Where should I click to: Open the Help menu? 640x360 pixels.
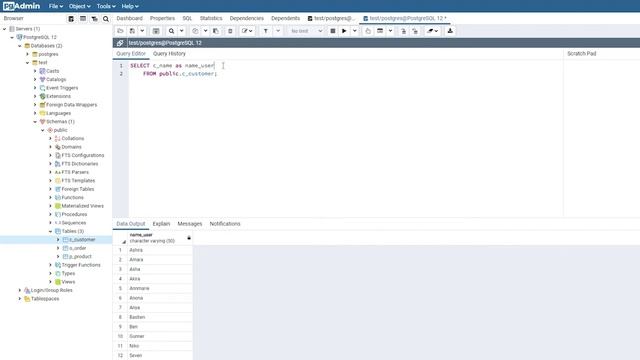[130, 6]
